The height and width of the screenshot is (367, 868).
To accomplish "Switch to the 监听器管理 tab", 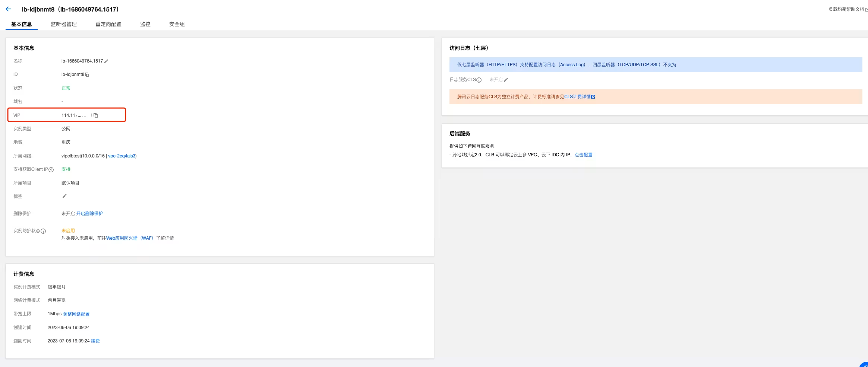I will click(64, 24).
